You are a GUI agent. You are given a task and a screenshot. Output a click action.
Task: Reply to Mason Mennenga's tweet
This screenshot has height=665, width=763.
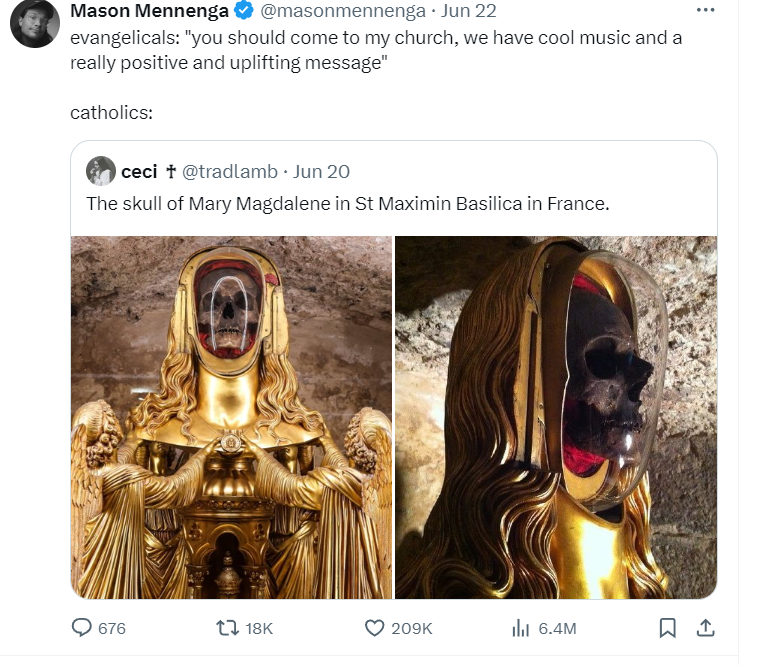coord(81,628)
